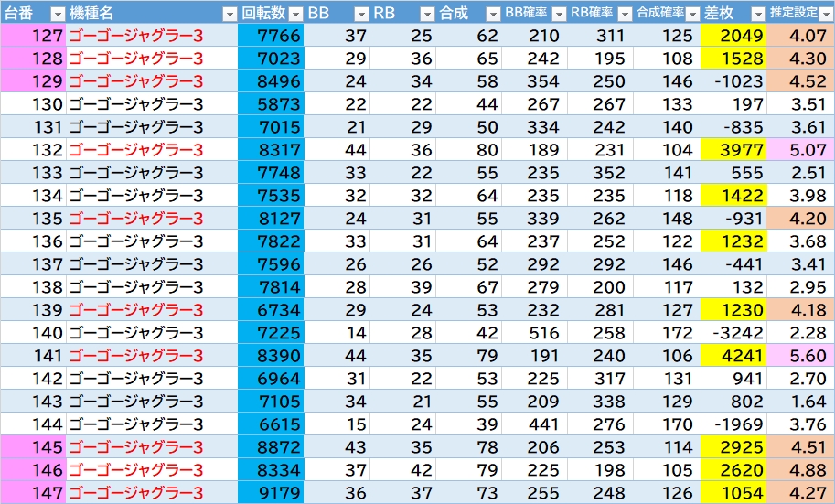
Task: Select difference cell -1969
Action: 733,424
